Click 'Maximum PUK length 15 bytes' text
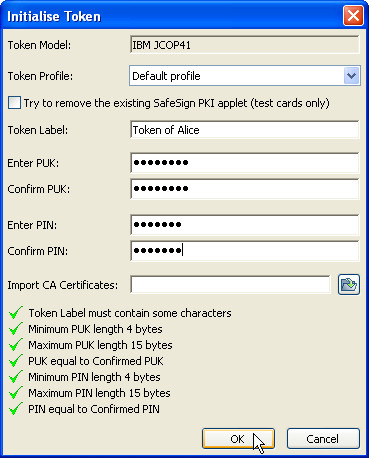369x458 pixels. [100, 345]
